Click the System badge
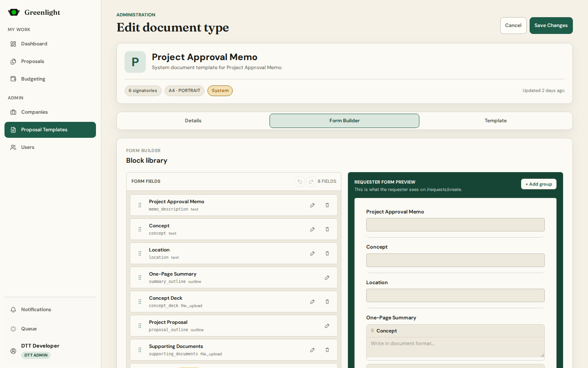 [220, 91]
